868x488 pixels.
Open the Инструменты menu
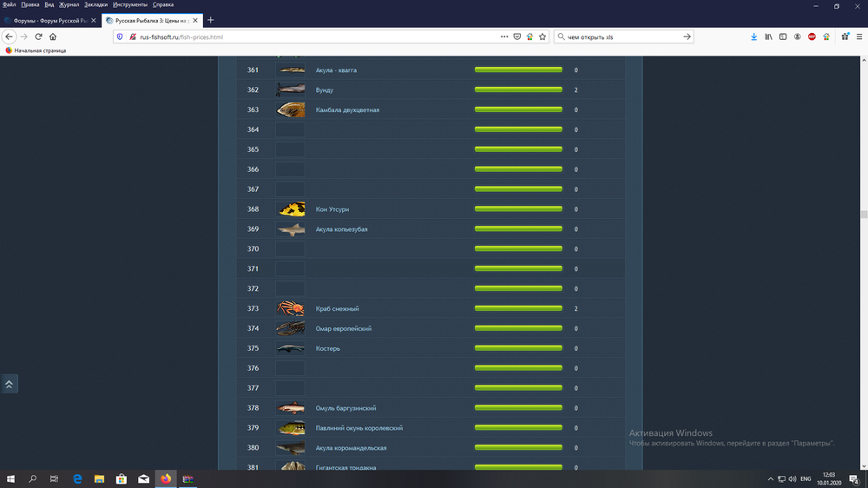130,4
